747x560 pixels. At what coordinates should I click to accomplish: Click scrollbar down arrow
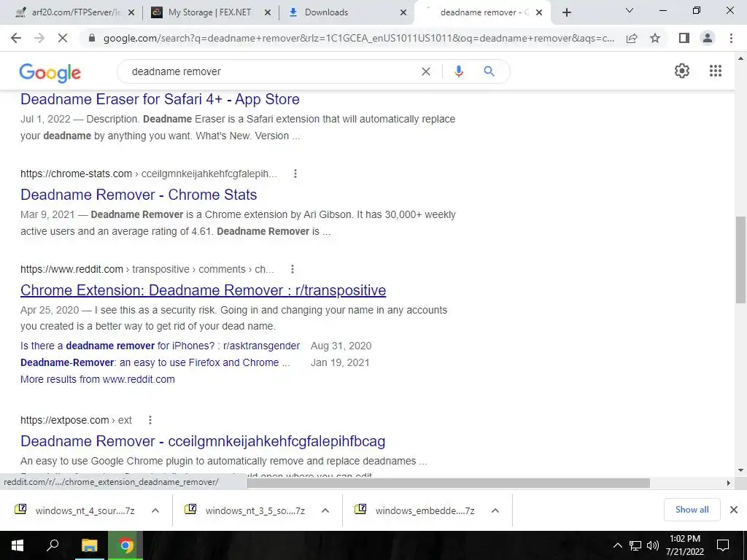(740, 470)
